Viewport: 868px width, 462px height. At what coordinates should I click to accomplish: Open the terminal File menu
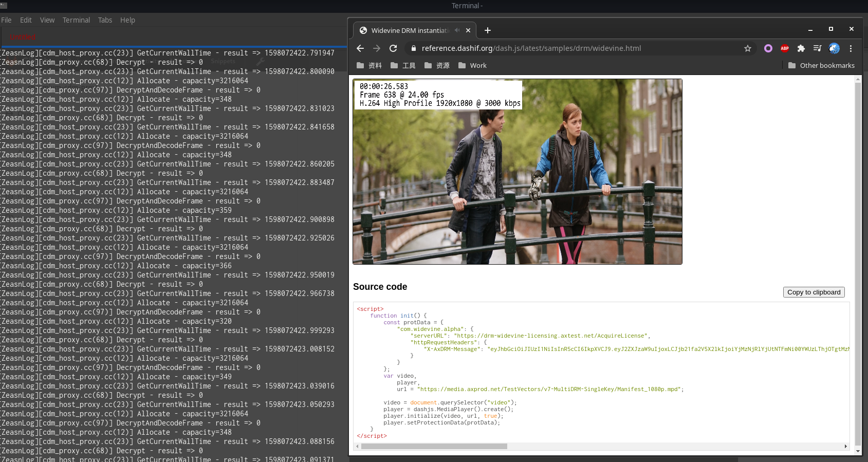click(6, 20)
